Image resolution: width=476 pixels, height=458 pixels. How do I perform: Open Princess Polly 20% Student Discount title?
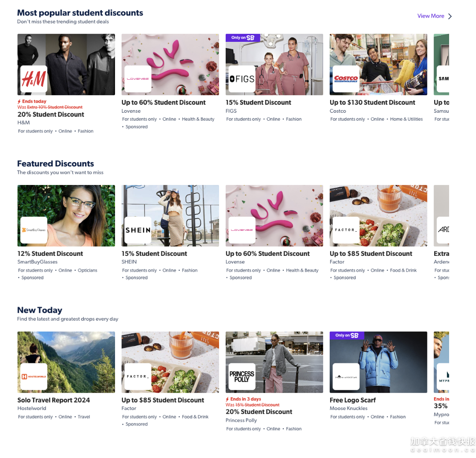[259, 412]
